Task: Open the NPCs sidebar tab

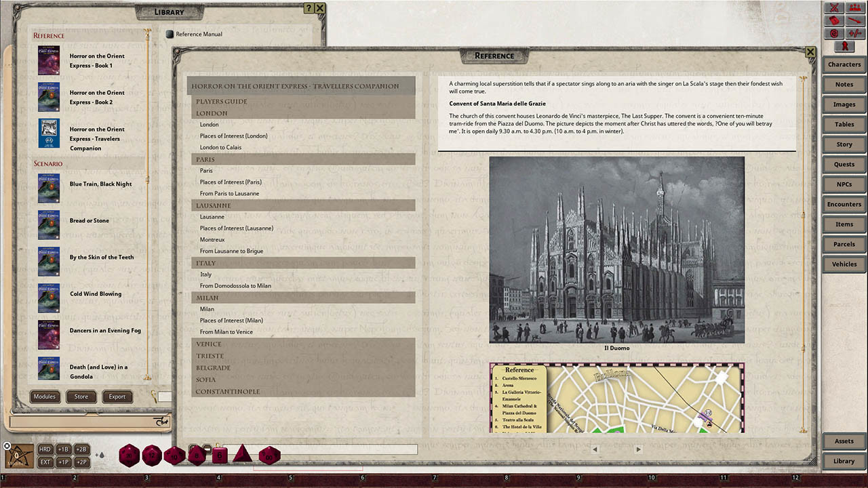Action: coord(844,184)
